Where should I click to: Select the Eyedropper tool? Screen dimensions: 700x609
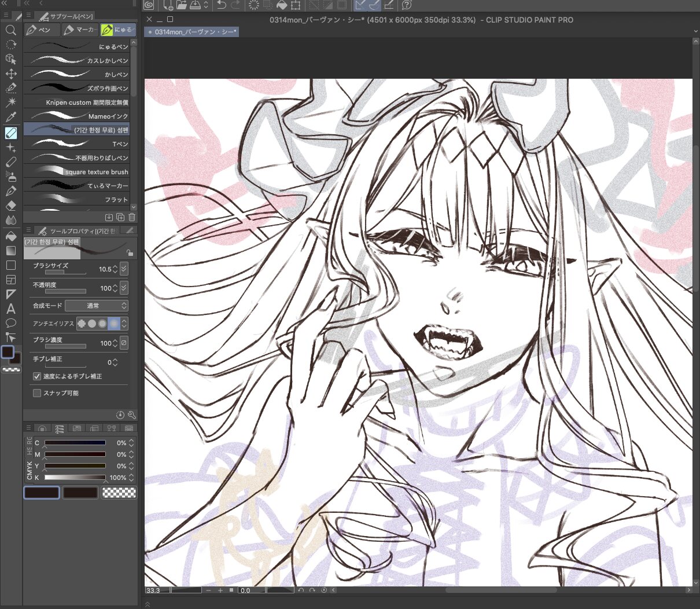tap(10, 118)
